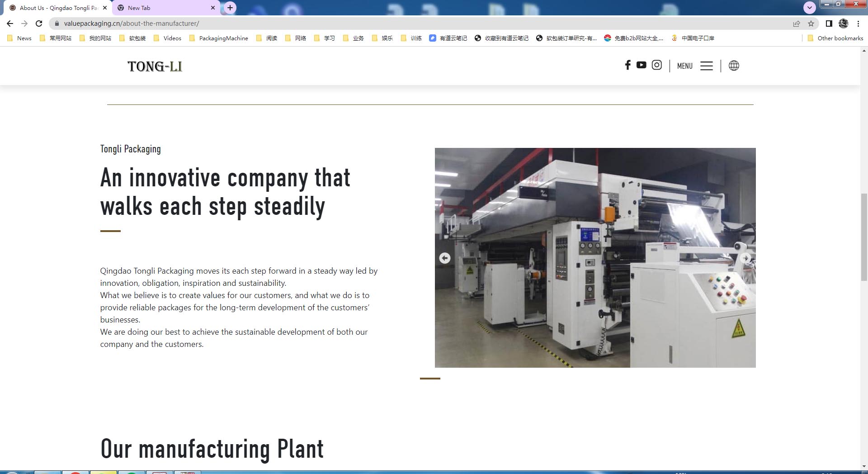
Task: Click heading 'An innovative company that'
Action: tap(225, 178)
